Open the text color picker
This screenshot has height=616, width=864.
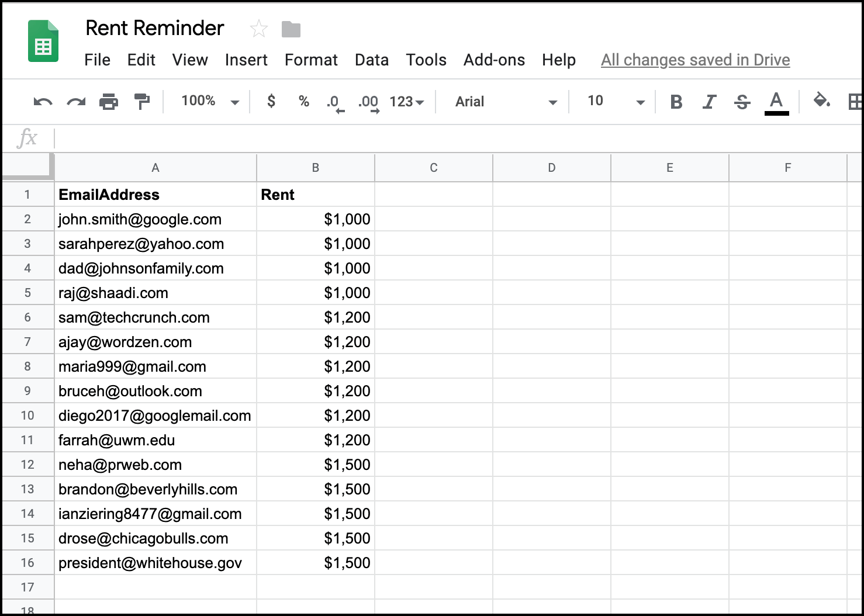[776, 103]
